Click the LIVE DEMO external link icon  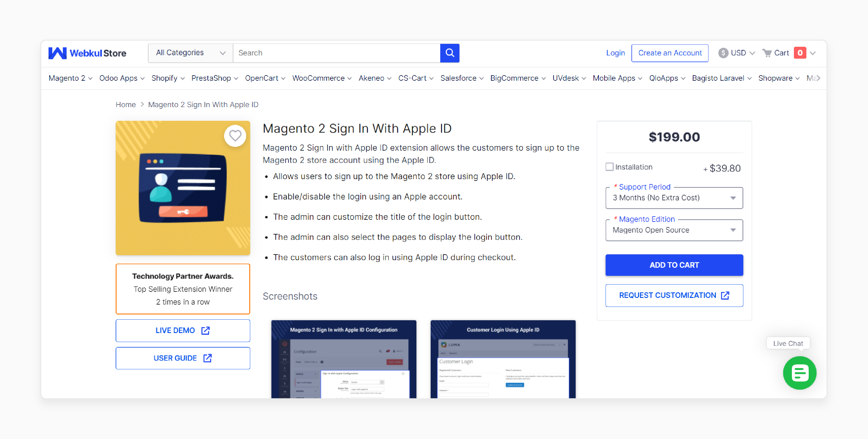(x=205, y=331)
